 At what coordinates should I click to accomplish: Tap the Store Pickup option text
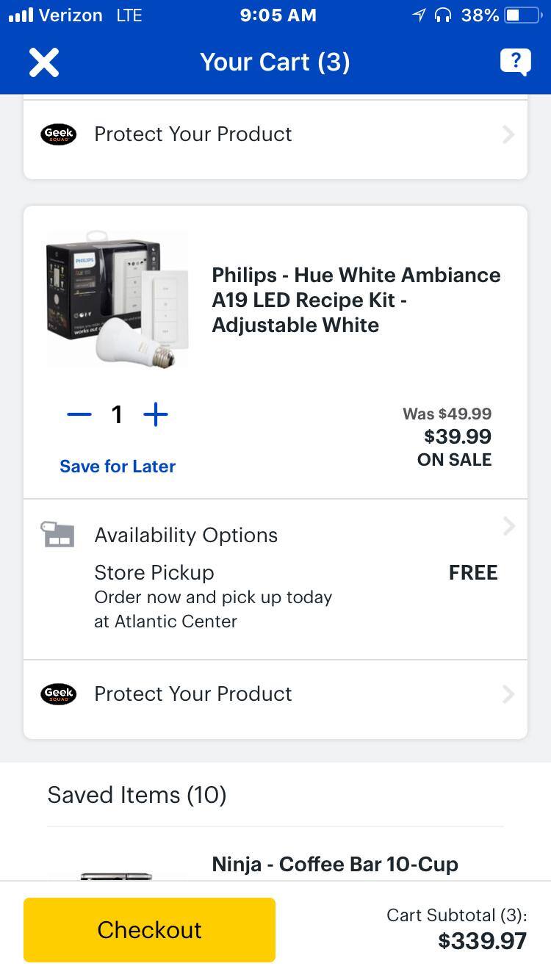[x=154, y=572]
